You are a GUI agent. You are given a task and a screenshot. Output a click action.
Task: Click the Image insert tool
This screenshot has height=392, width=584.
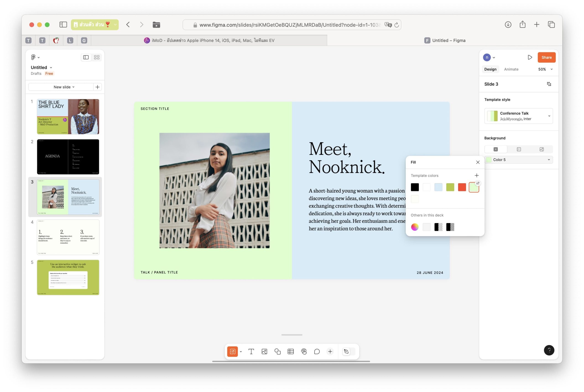pyautogui.click(x=264, y=351)
